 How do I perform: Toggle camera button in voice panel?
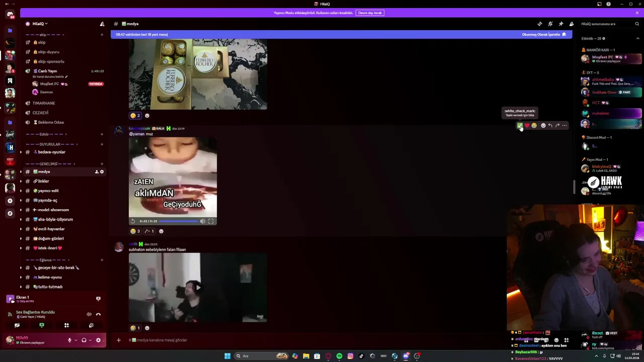[x=17, y=325]
